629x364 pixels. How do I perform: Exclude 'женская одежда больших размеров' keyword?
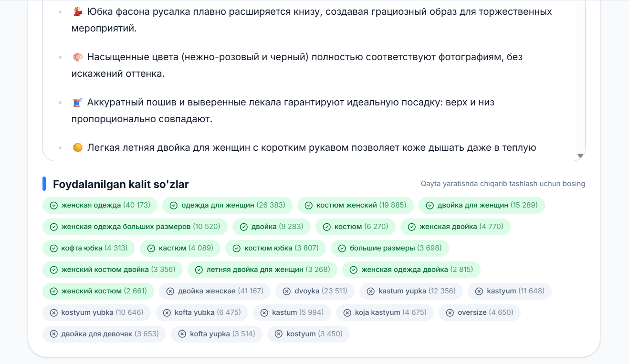pos(135,227)
